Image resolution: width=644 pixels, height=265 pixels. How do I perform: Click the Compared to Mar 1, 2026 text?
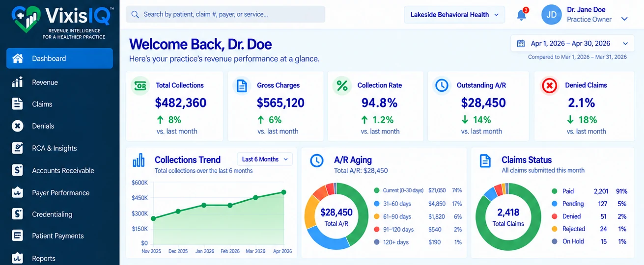[x=577, y=57]
